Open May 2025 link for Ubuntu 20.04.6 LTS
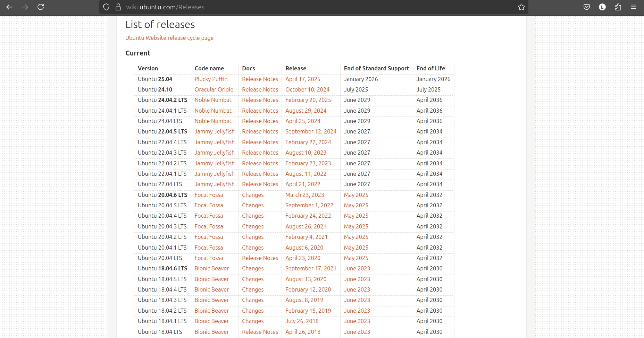This screenshot has height=338, width=644. [x=356, y=195]
